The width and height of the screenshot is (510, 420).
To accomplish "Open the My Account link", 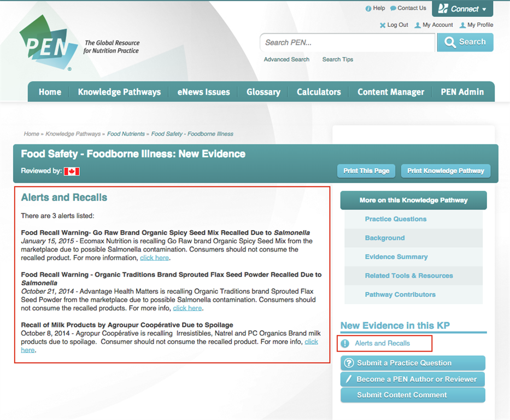I will (438, 25).
